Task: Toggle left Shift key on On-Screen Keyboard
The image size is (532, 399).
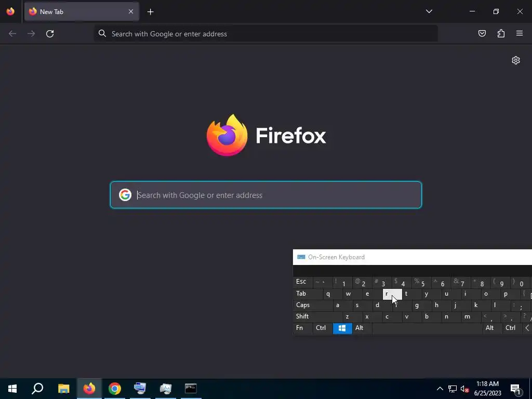Action: click(x=317, y=316)
